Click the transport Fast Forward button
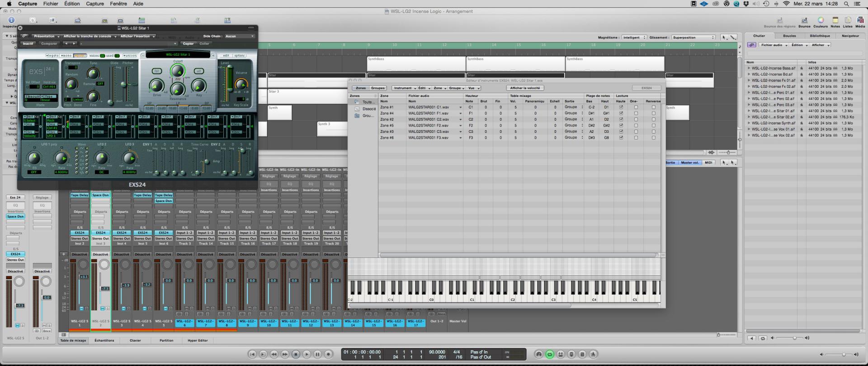Screen dimensions: 868x366 point(285,355)
